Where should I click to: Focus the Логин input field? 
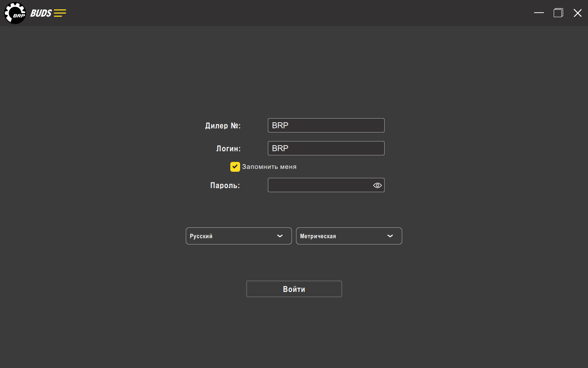point(326,148)
